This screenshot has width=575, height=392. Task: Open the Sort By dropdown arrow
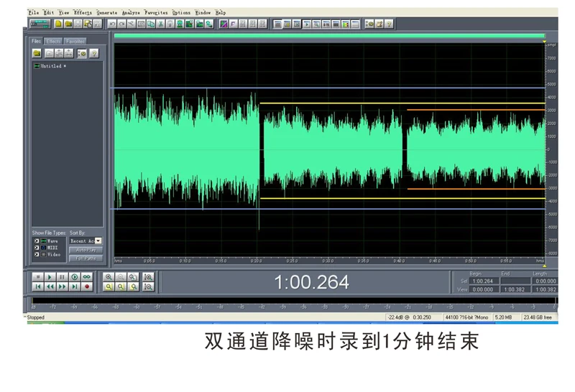pyautogui.click(x=98, y=241)
